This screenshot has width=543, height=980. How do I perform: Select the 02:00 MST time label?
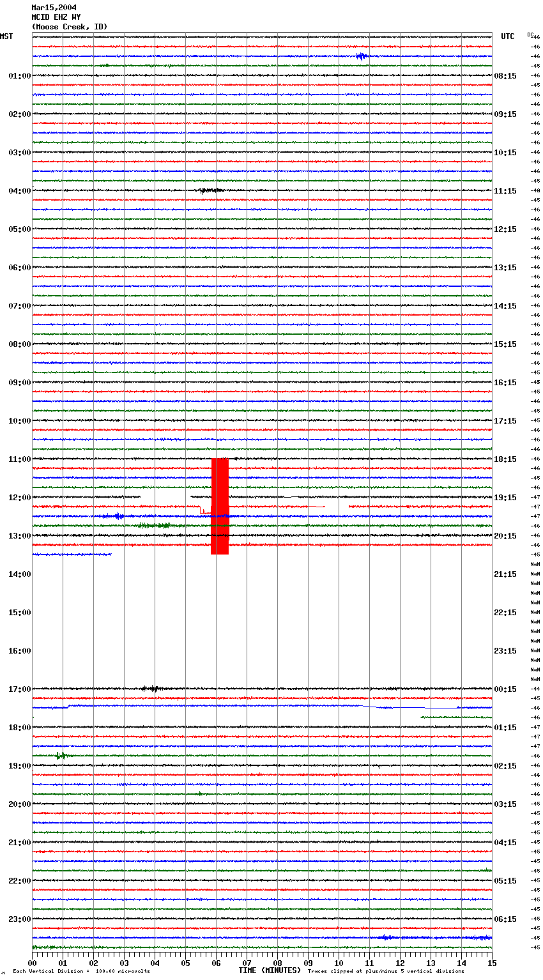20,114
